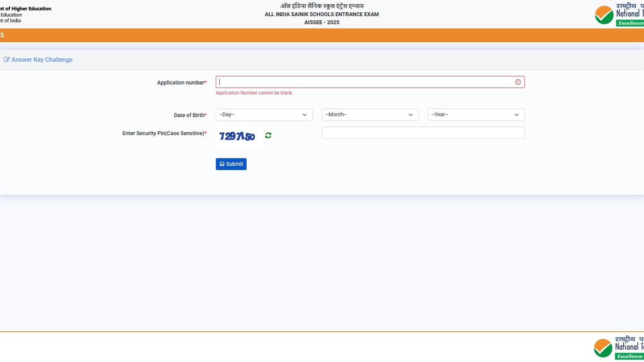Screen dimensions: 644x362
Task: Open the Year dropdown selector
Action: pyautogui.click(x=476, y=115)
